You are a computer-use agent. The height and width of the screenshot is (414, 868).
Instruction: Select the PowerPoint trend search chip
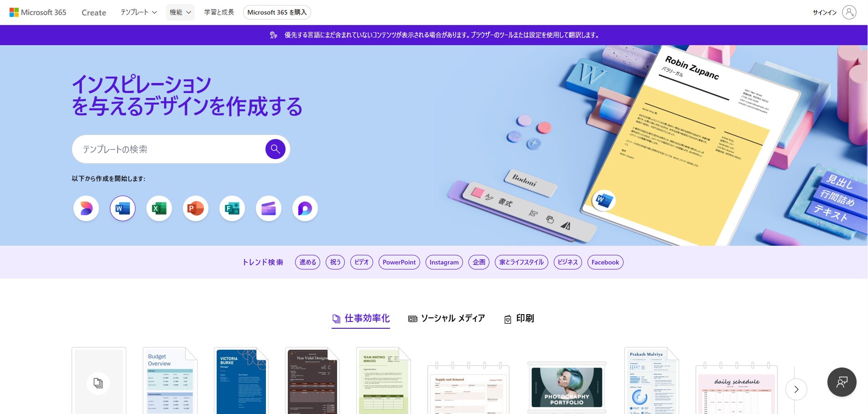coord(399,262)
